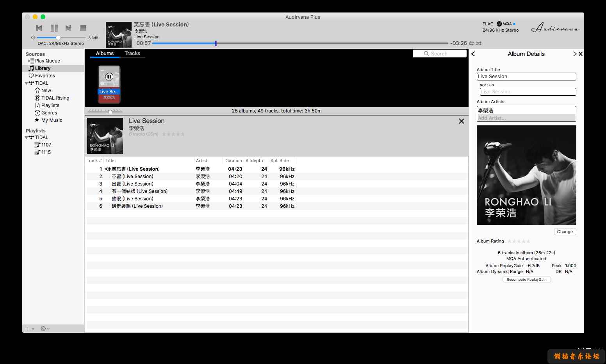
Task: Open Play Queue in Sources
Action: pyautogui.click(x=48, y=61)
